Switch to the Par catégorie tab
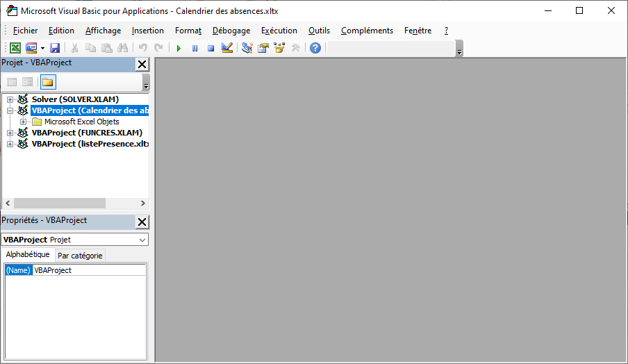Image resolution: width=628 pixels, height=364 pixels. pos(80,256)
